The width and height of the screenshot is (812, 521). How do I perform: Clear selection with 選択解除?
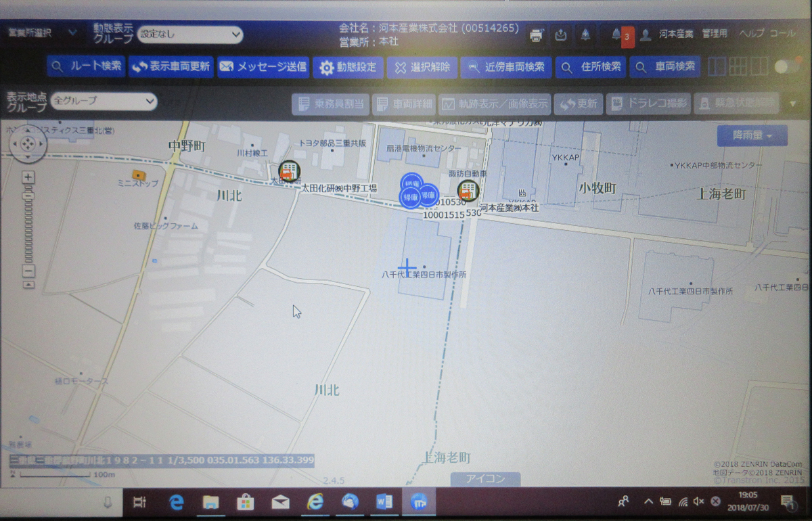[x=422, y=67]
